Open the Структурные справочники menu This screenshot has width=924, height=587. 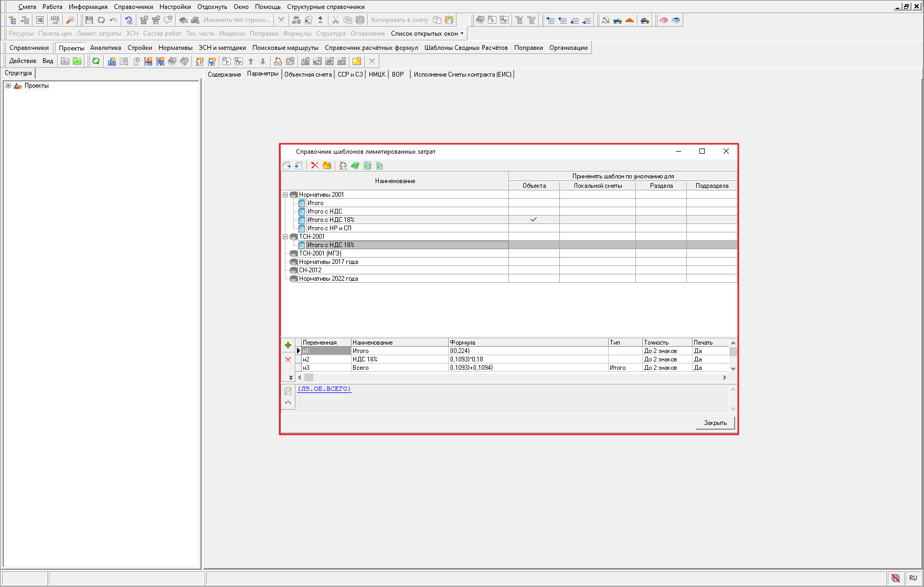325,7
